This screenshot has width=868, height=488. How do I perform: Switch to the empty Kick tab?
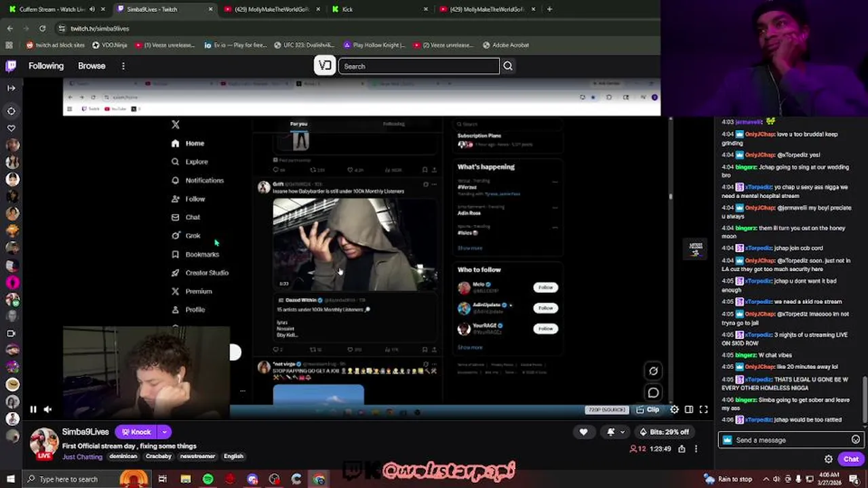379,9
